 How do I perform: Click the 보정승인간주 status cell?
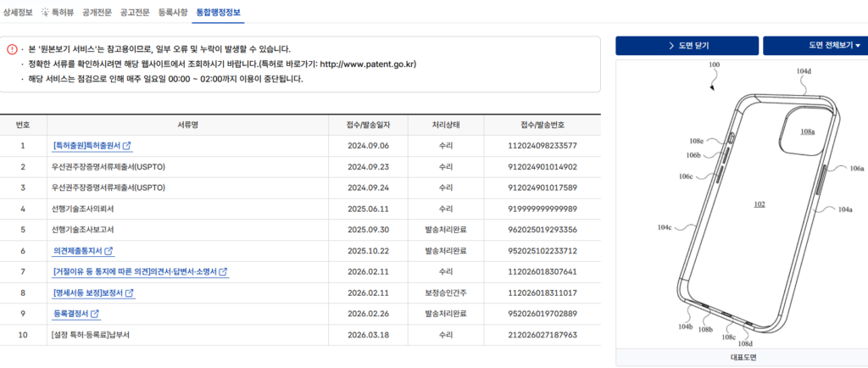click(x=446, y=293)
